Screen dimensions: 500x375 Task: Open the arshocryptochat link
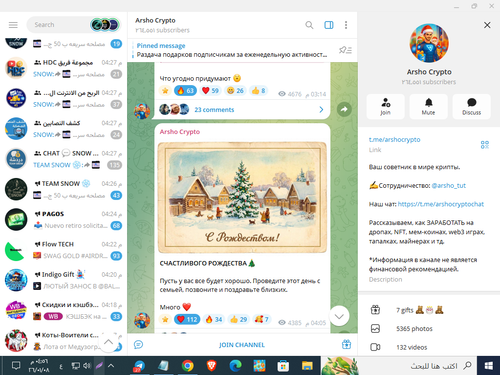click(441, 204)
